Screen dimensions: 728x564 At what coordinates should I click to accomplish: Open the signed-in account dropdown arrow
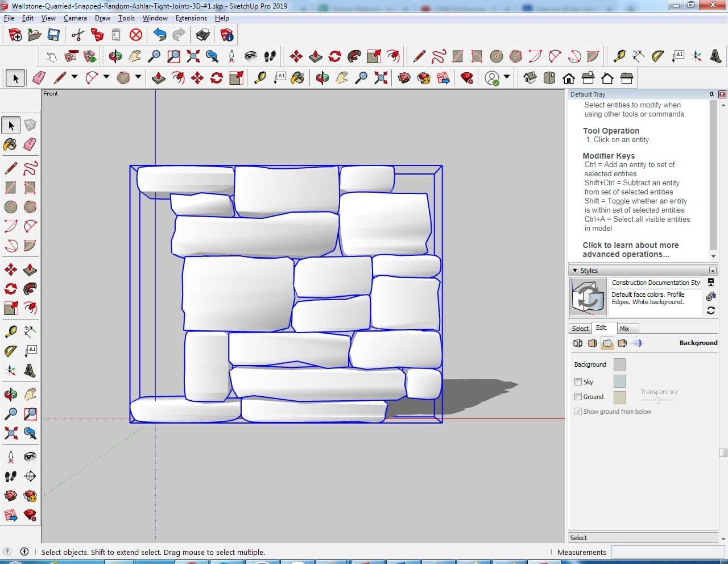(x=507, y=77)
